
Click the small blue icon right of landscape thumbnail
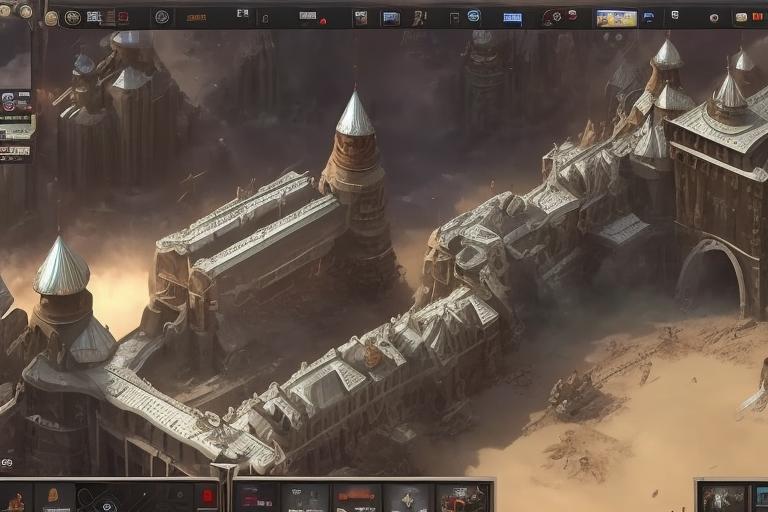[648, 18]
